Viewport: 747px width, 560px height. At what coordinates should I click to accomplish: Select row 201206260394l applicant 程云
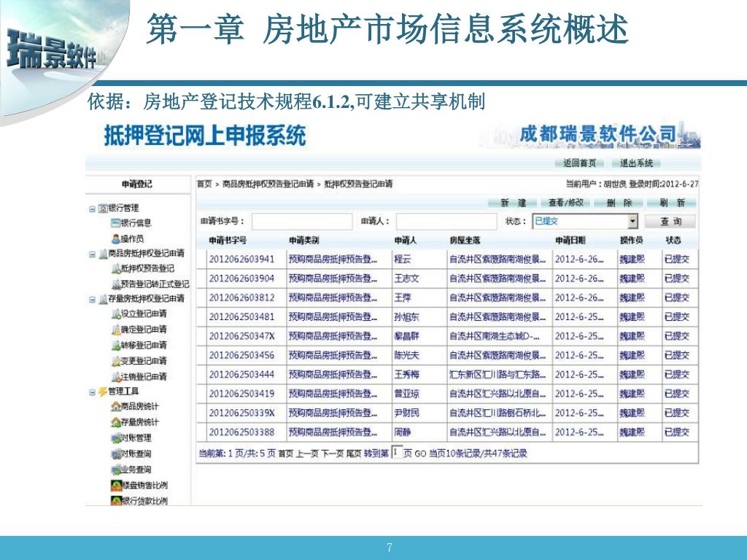point(447,260)
